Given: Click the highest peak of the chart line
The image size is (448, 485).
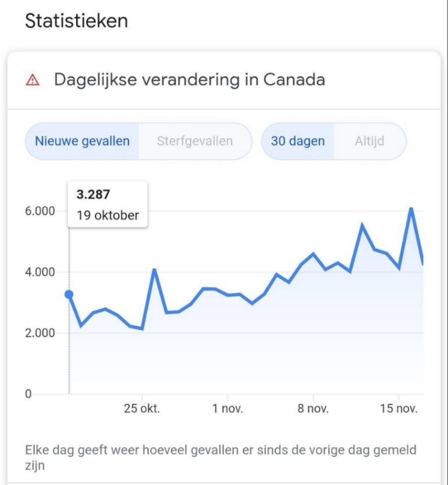Looking at the screenshot, I should [411, 208].
